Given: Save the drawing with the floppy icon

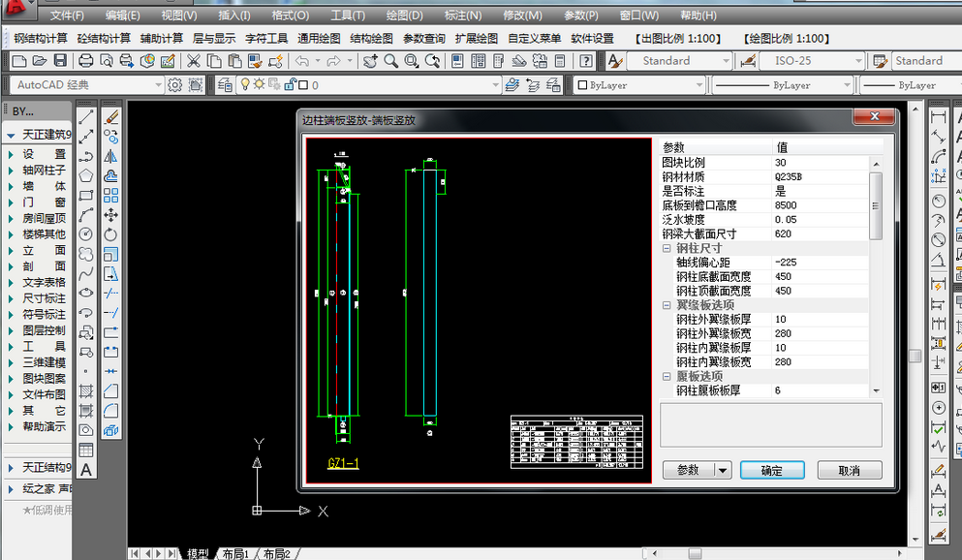Looking at the screenshot, I should tap(60, 61).
